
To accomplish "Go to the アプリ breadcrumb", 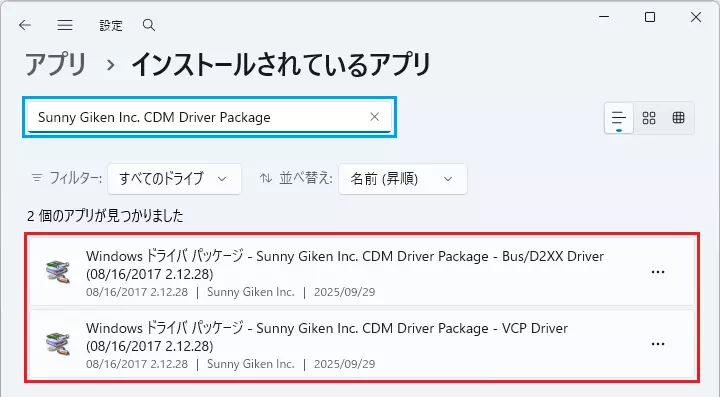I will [x=56, y=64].
